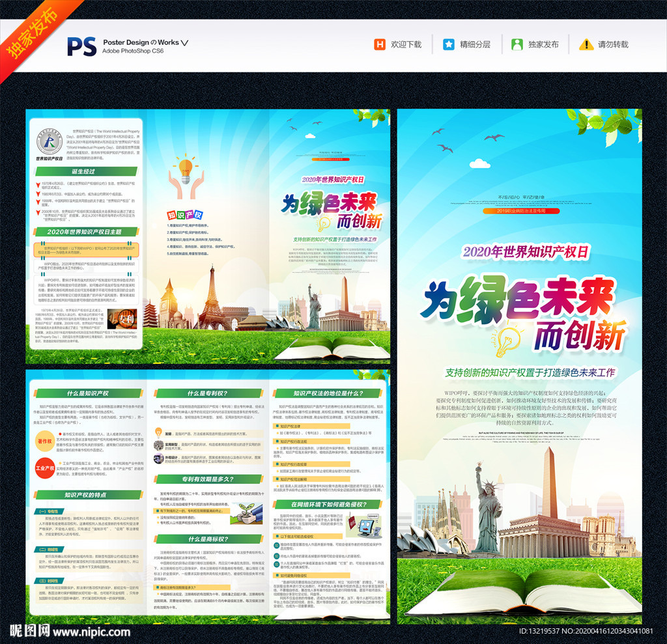Click the red 工业产权 circle badge
The width and height of the screenshot is (667, 644).
tap(45, 468)
